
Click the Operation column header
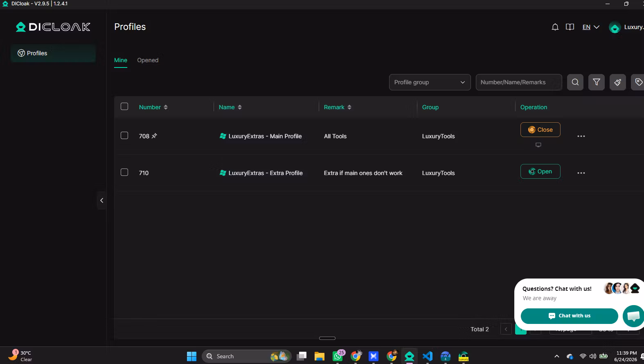[534, 107]
